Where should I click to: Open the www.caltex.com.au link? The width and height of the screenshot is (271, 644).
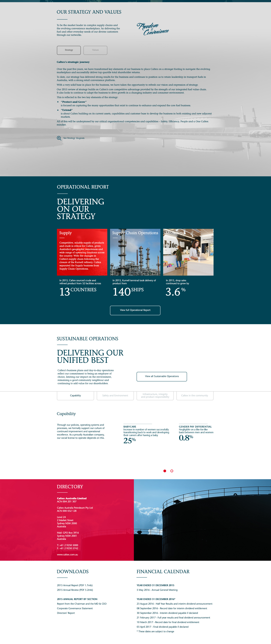coord(67,554)
